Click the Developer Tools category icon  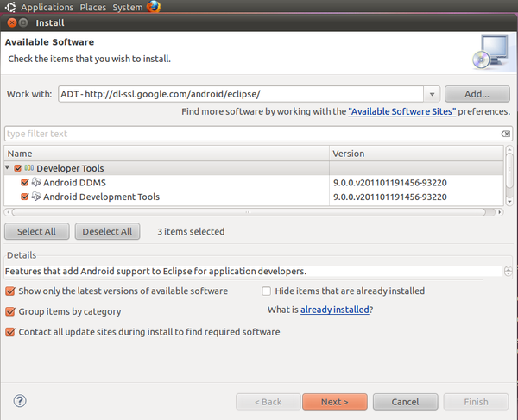tap(29, 168)
